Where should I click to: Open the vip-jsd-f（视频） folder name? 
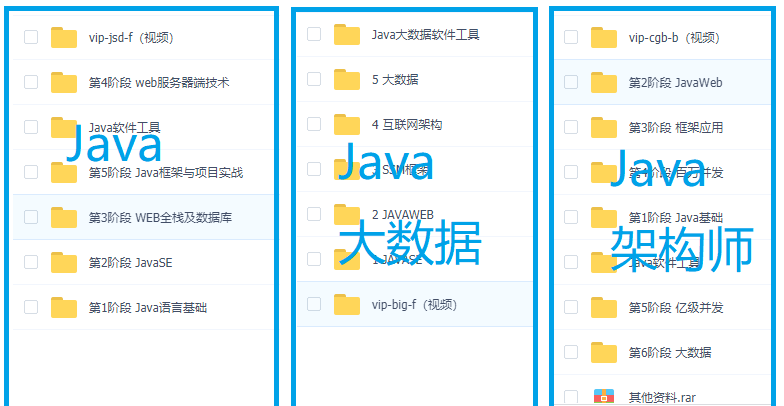coord(131,38)
